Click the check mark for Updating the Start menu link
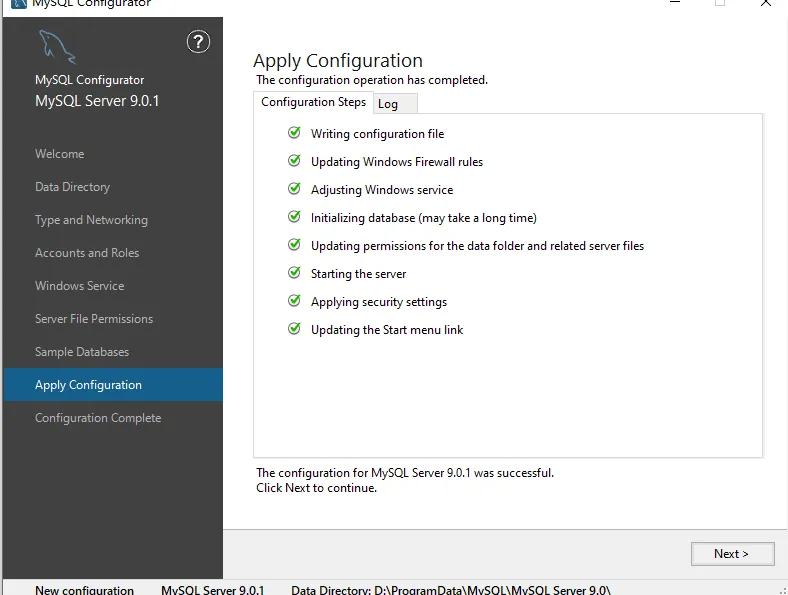788x595 pixels. point(294,329)
